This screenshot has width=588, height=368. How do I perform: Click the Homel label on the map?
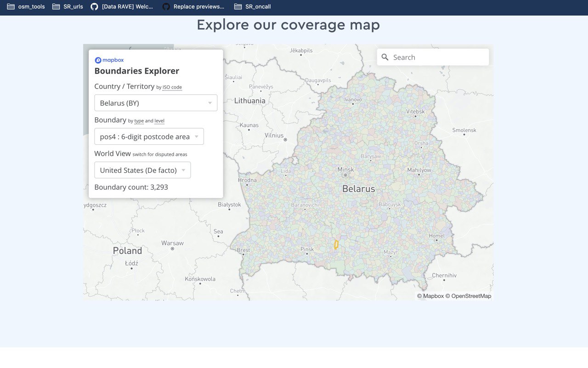coord(437,236)
